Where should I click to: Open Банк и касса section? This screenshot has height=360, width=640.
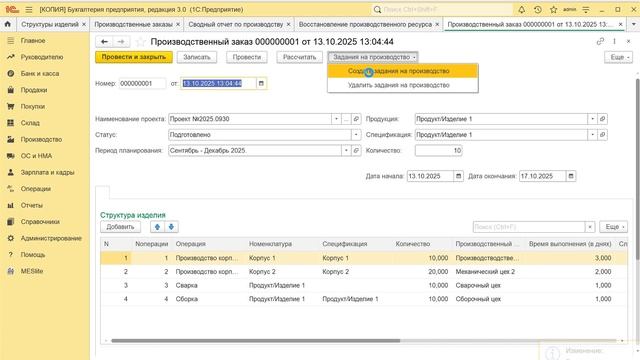tap(40, 73)
